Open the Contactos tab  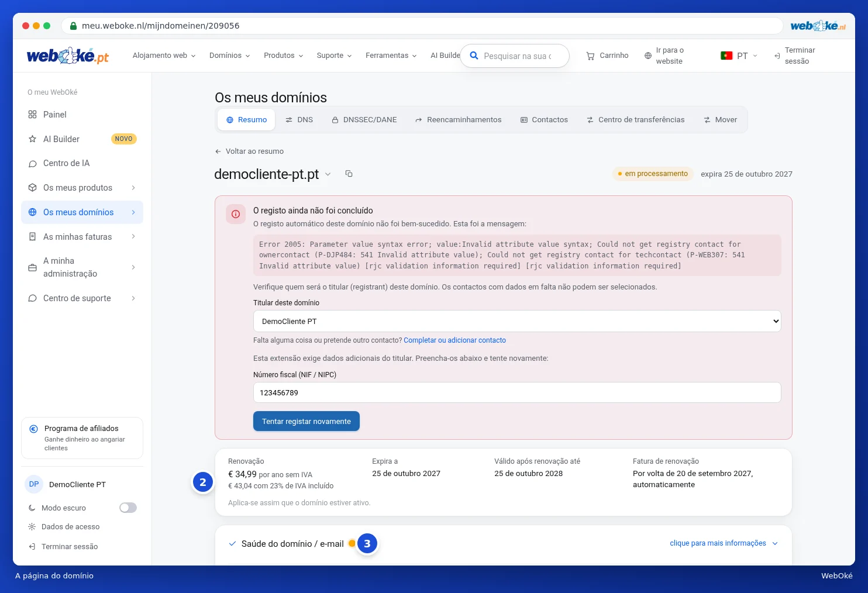click(x=544, y=120)
